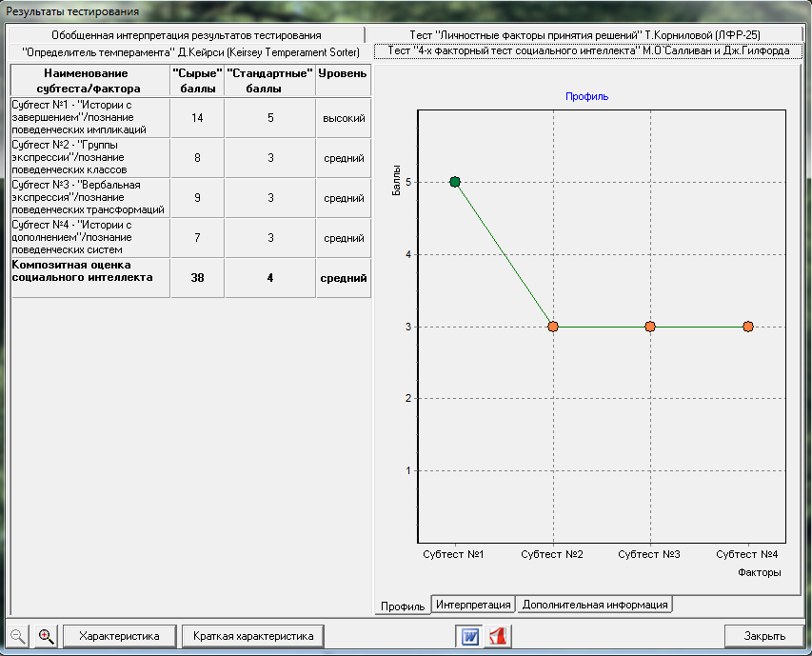Click the green Субтест №1 data point
This screenshot has height=656, width=812.
[x=455, y=182]
